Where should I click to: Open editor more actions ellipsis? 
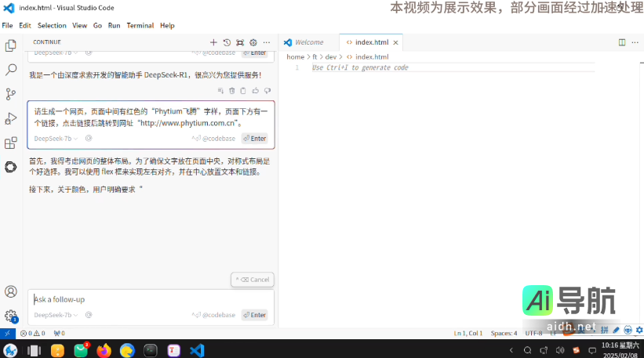[x=635, y=42]
